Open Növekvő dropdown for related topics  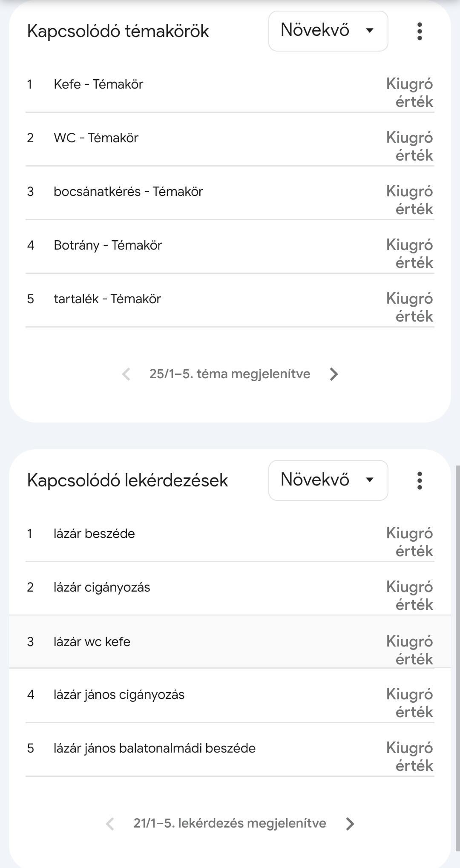point(328,31)
